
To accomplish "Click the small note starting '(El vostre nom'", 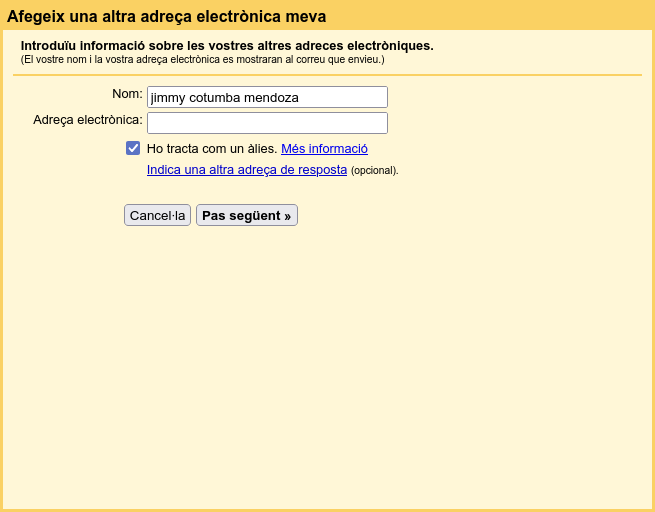I will point(202,60).
